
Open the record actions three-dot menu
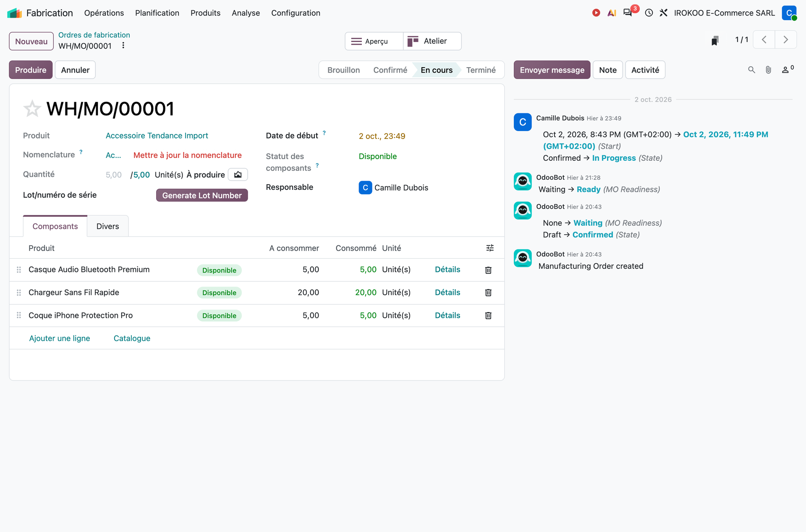(x=123, y=45)
